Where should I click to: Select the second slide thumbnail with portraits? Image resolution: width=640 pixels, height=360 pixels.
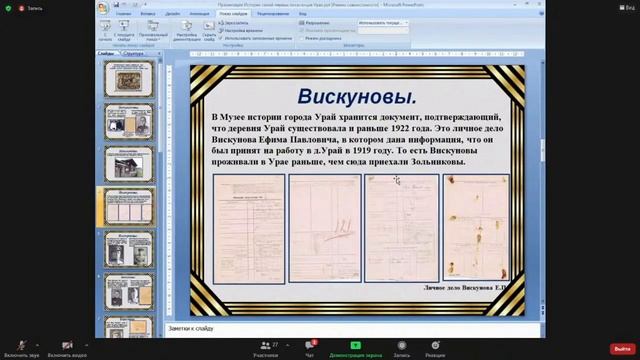coord(129,122)
